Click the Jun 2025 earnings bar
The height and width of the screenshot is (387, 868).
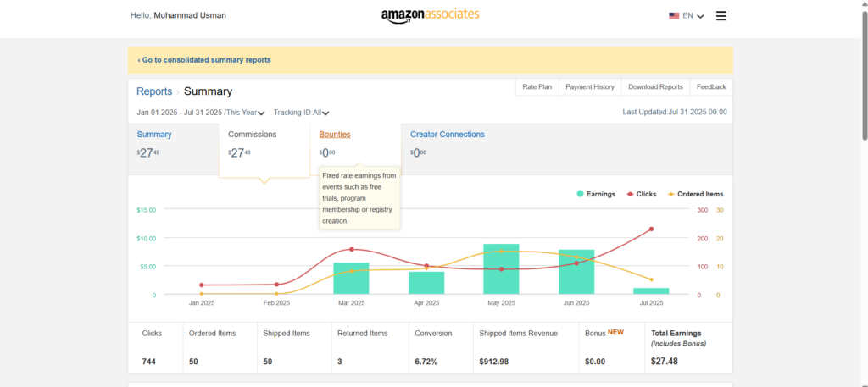click(576, 272)
